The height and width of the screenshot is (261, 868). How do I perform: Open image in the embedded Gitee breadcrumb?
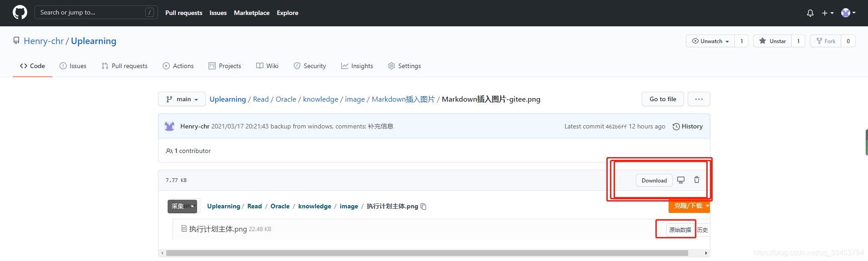tap(349, 206)
